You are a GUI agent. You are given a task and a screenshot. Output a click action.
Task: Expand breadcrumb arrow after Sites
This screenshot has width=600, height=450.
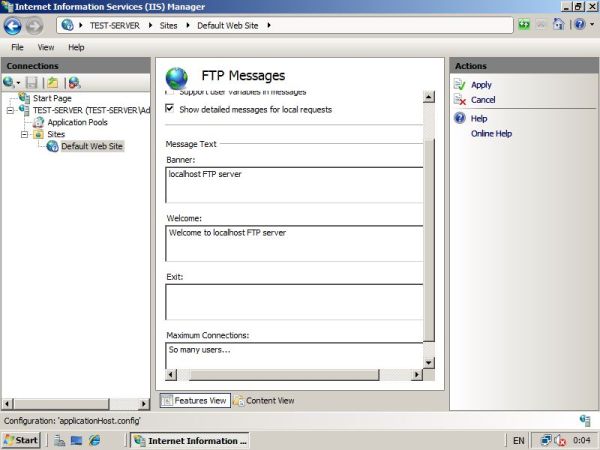pos(188,25)
